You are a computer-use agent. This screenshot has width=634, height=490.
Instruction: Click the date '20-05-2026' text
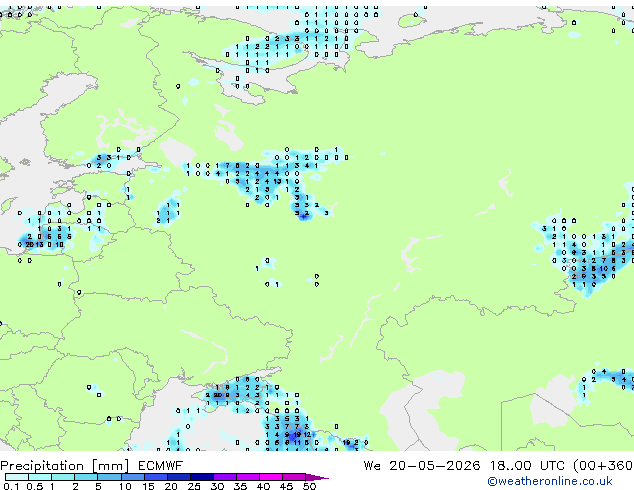coord(435,466)
